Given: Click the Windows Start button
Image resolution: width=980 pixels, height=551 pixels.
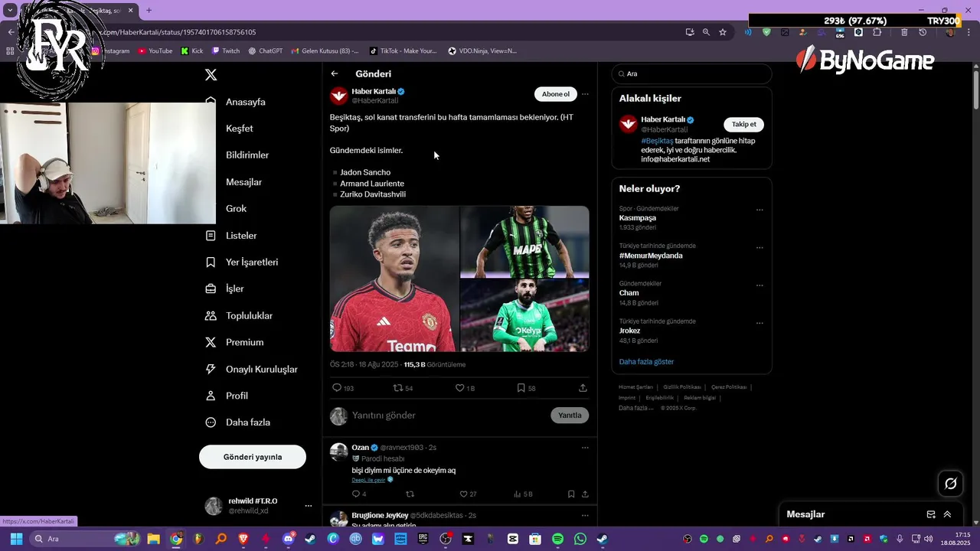Looking at the screenshot, I should click(x=16, y=539).
